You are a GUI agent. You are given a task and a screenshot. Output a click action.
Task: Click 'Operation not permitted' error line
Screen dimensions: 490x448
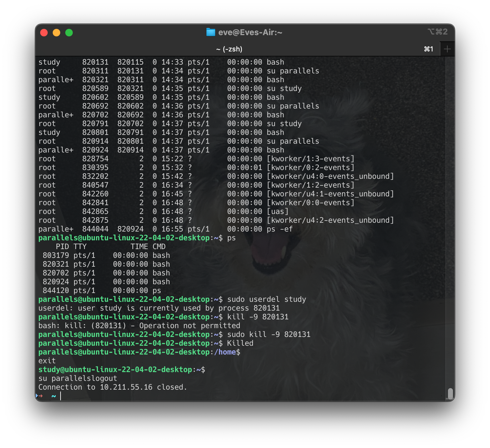coord(139,326)
